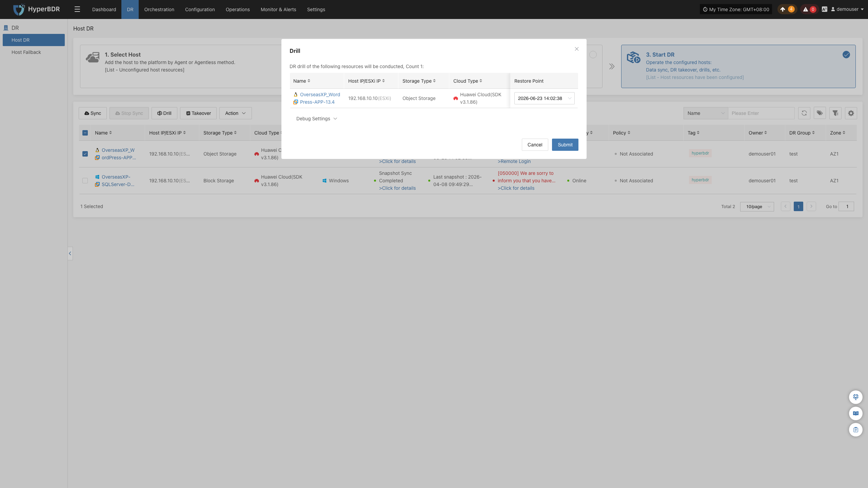Select Host Failback in sidebar

34,52
